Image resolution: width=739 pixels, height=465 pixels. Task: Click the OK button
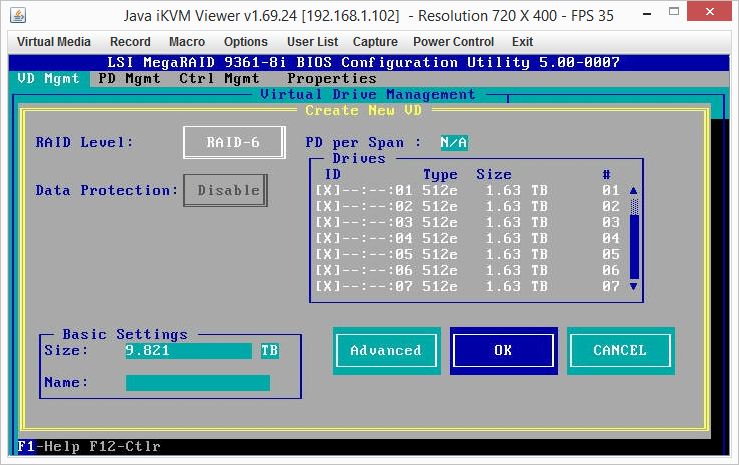[503, 351]
